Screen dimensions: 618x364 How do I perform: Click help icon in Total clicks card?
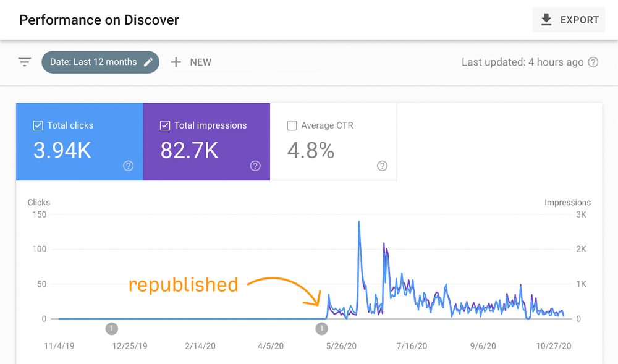[x=129, y=166]
